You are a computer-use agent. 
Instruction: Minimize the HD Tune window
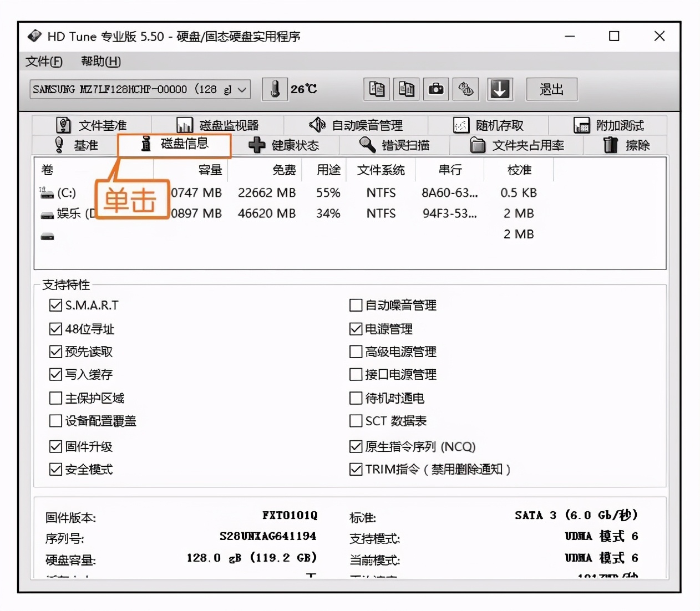(x=570, y=36)
